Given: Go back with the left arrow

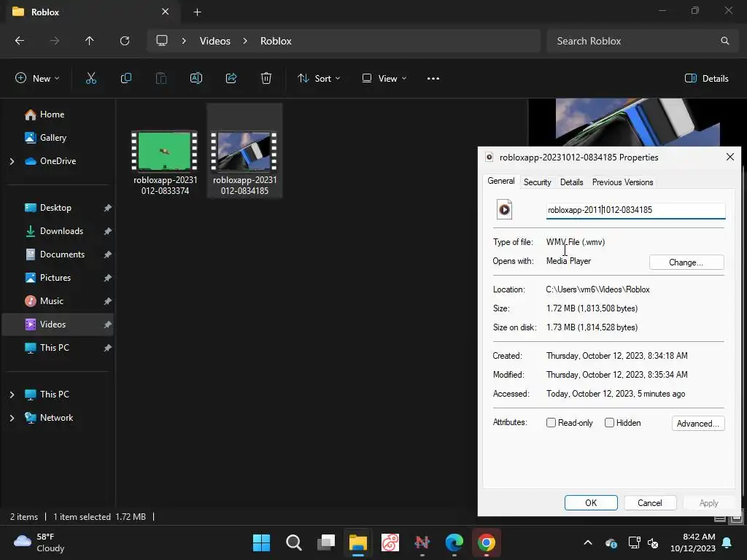Looking at the screenshot, I should [x=20, y=41].
